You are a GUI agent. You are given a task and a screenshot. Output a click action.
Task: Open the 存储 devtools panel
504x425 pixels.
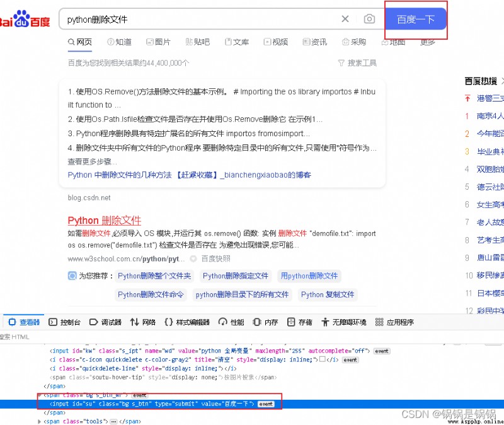(x=300, y=322)
